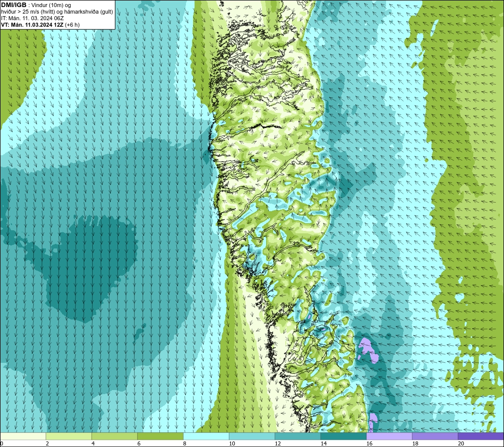504x447 pixels.
Task: Pick the olive green 6–8 m/s legend swatch
Action: [160, 436]
